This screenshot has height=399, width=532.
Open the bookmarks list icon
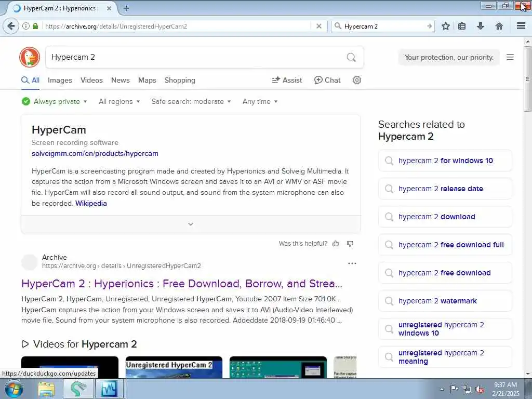click(x=462, y=26)
